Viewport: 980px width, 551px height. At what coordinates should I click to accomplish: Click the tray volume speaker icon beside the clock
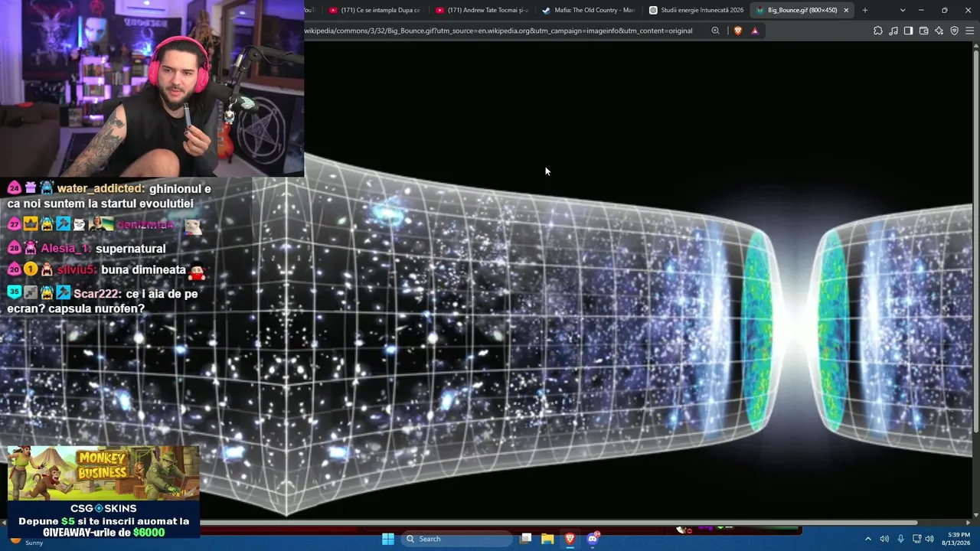tap(929, 539)
